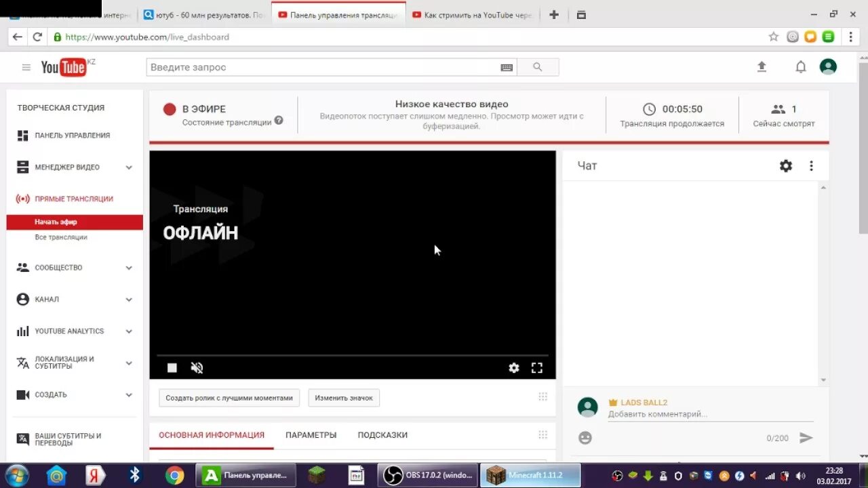The height and width of the screenshot is (488, 868).
Task: Click the chat scrollbar down arrow
Action: tap(823, 380)
